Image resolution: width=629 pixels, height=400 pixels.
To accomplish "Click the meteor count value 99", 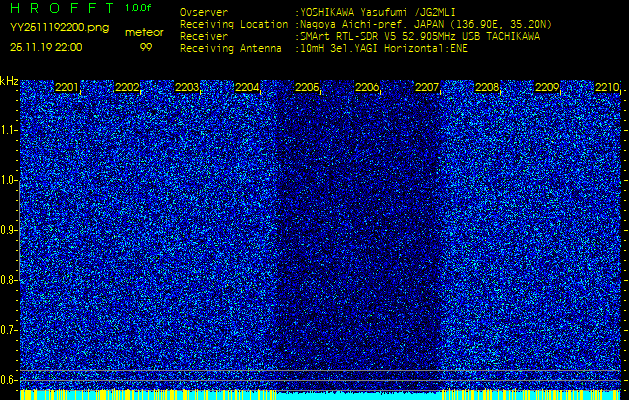I will 145,47.
